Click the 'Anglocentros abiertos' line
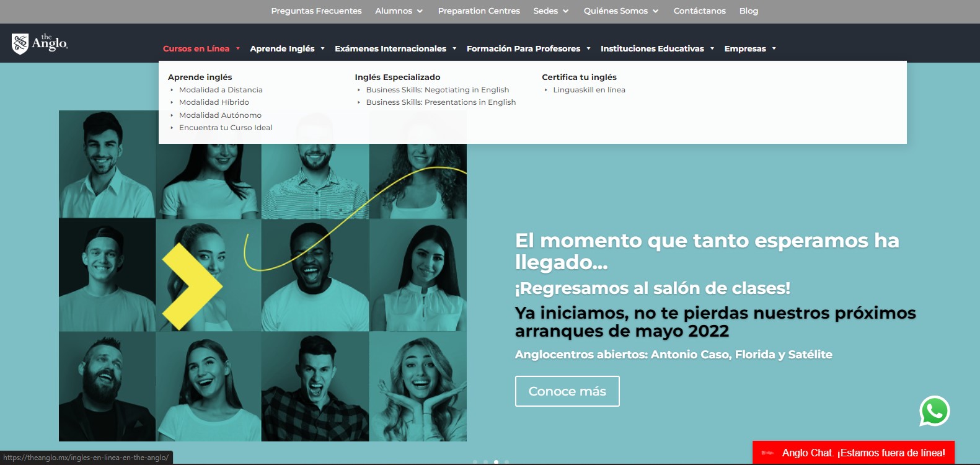 tap(674, 355)
